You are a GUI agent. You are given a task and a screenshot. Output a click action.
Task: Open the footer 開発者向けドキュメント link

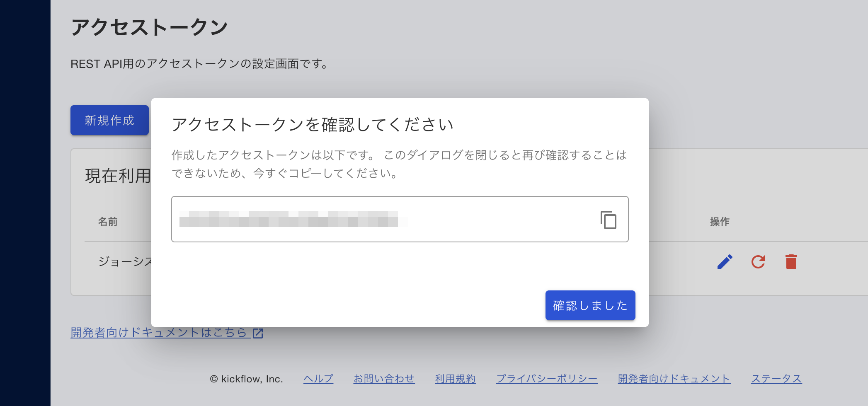point(674,379)
